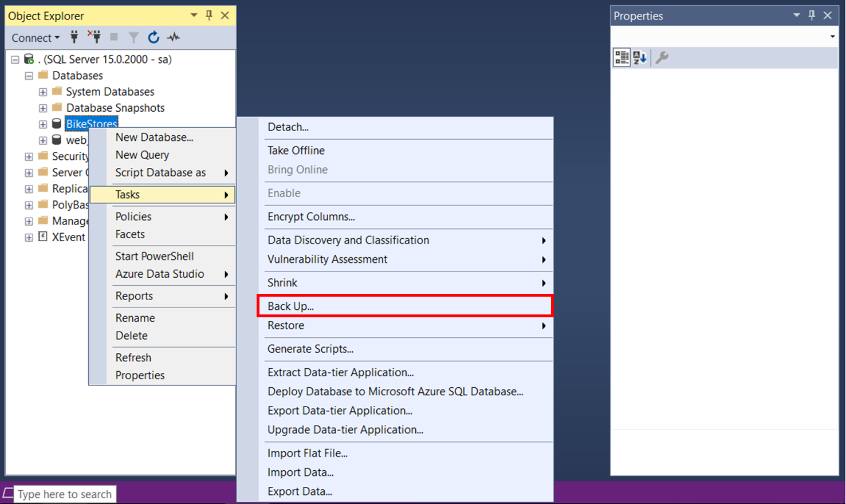The height and width of the screenshot is (504, 846).
Task: Open Object Explorer window position dropdown arrow
Action: (x=194, y=15)
